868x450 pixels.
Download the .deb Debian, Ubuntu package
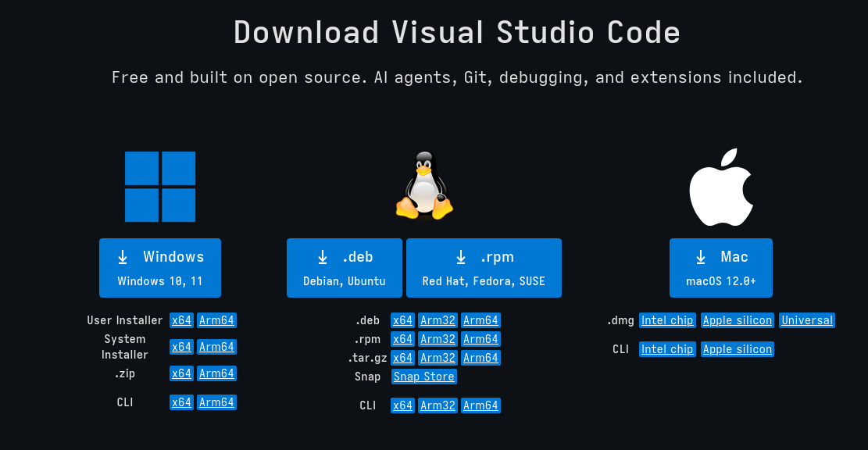point(345,268)
